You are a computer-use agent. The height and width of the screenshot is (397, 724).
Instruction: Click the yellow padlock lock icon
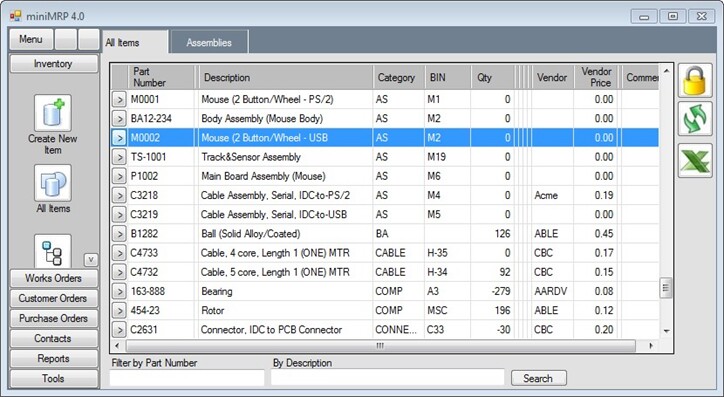695,80
